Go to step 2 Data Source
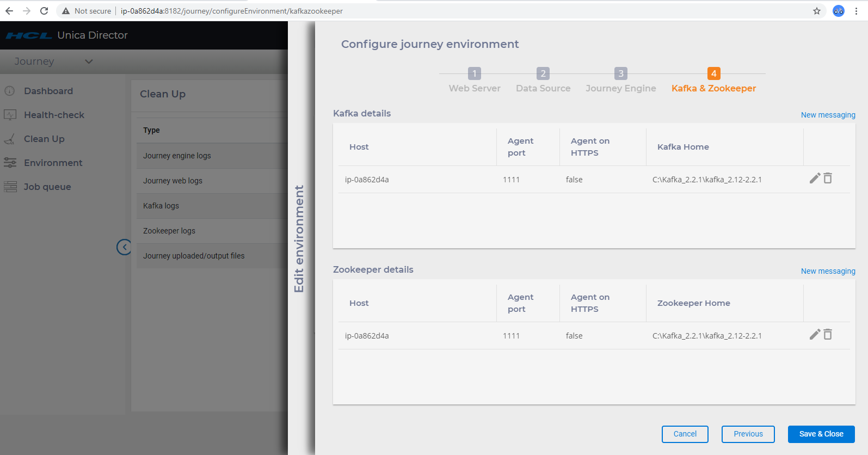The height and width of the screenshot is (455, 868). pos(543,74)
